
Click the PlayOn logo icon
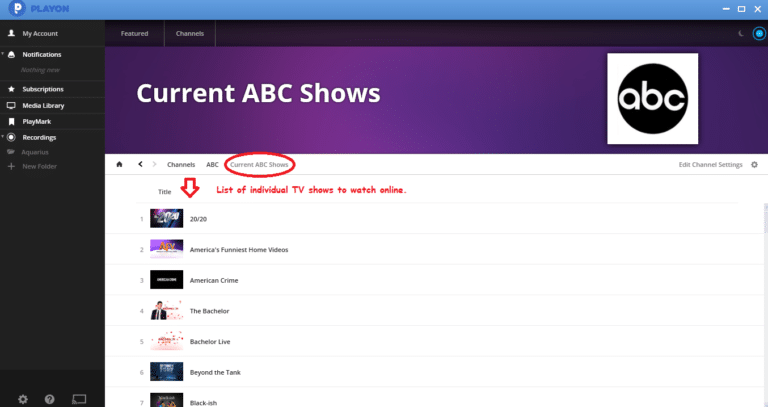(x=17, y=8)
